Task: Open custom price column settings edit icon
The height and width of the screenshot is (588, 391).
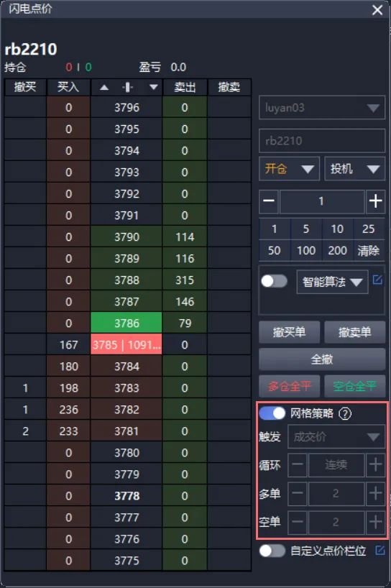Action: pos(379,550)
